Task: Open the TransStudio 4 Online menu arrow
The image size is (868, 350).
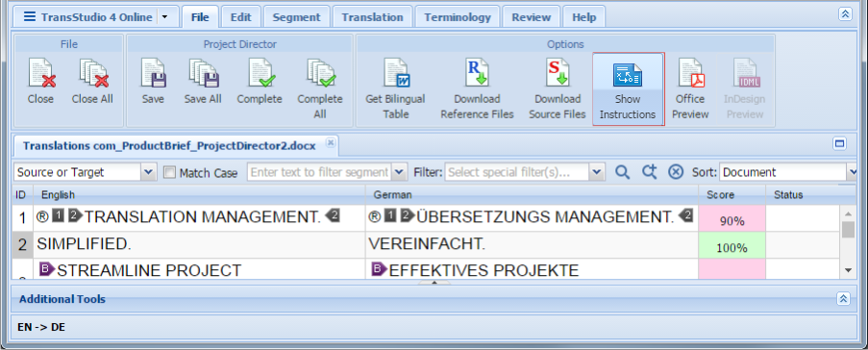Action: pos(165,17)
